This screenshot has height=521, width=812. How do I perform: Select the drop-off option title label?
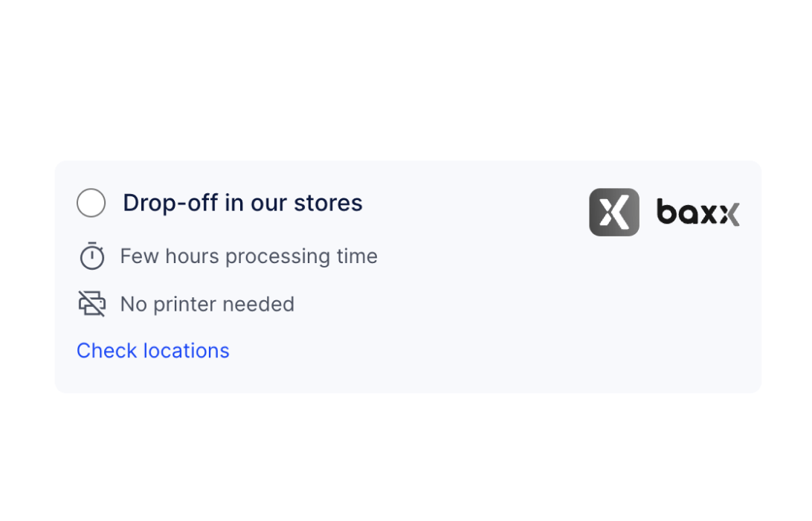(242, 203)
